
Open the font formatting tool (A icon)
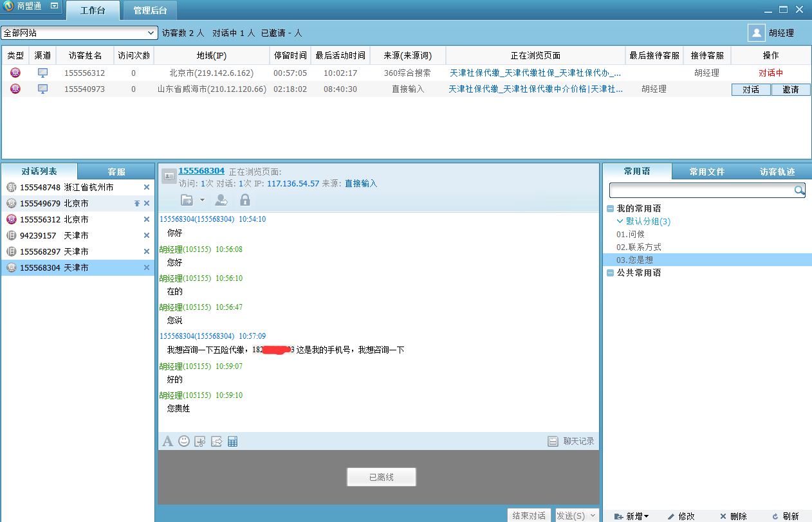coord(167,441)
